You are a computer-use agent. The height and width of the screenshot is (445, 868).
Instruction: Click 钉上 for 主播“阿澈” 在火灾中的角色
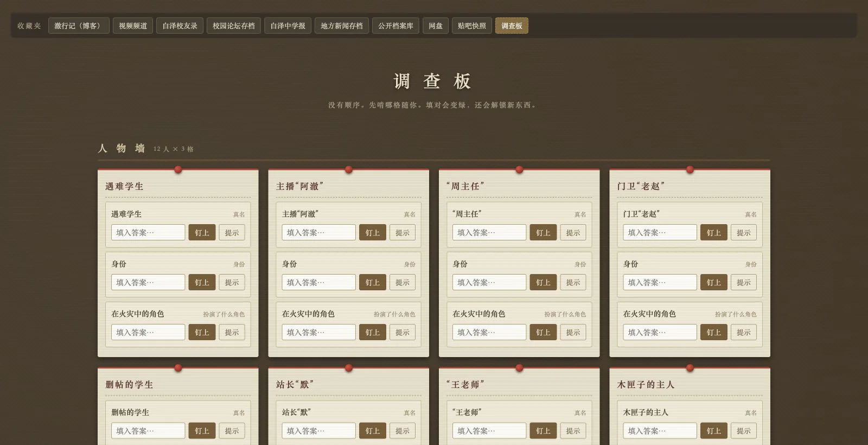coord(372,332)
